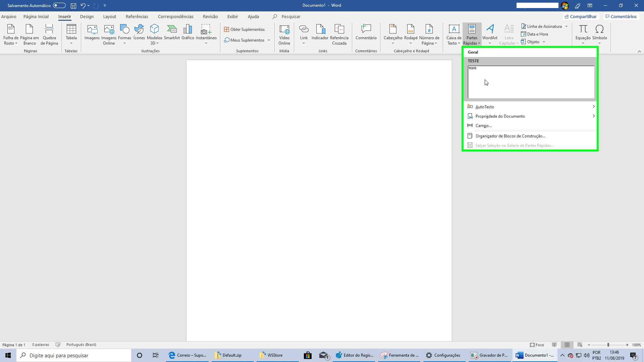Image resolution: width=644 pixels, height=362 pixels.
Task: Add a Comentário to document
Action: (x=366, y=33)
